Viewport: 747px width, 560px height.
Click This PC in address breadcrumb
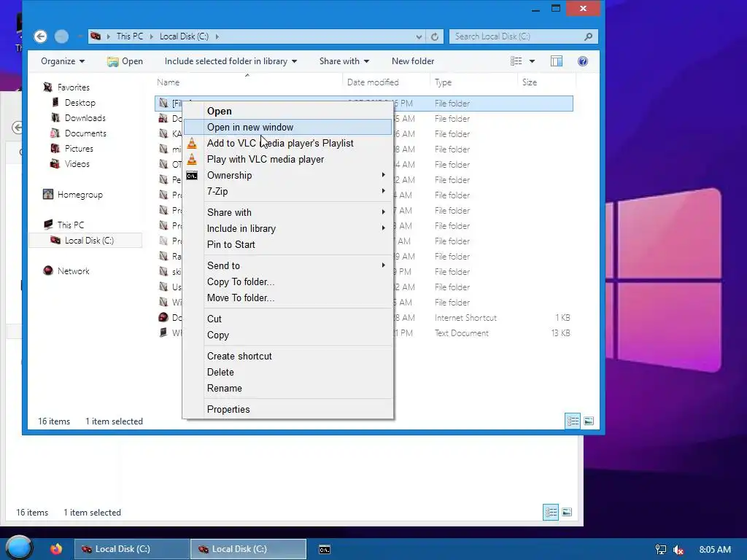(130, 36)
